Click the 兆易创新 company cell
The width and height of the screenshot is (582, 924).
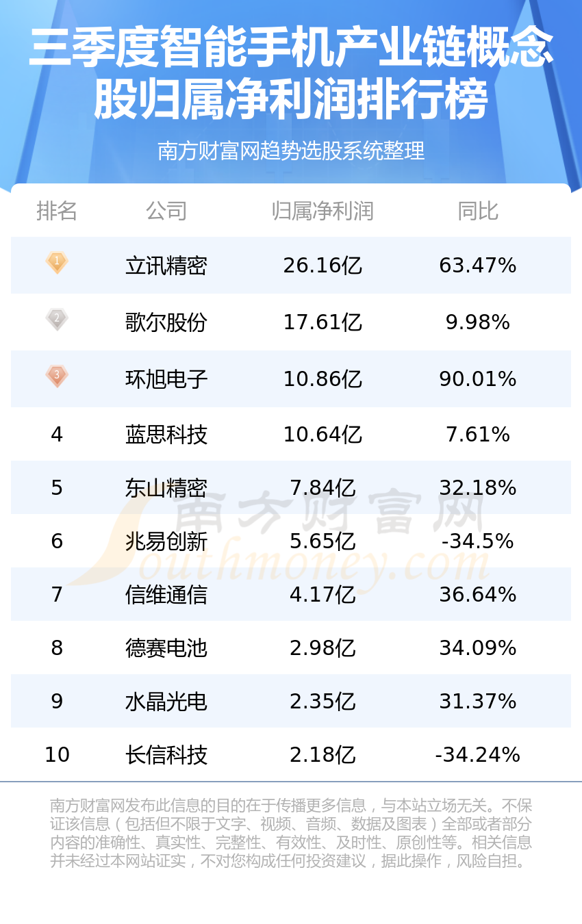(166, 541)
